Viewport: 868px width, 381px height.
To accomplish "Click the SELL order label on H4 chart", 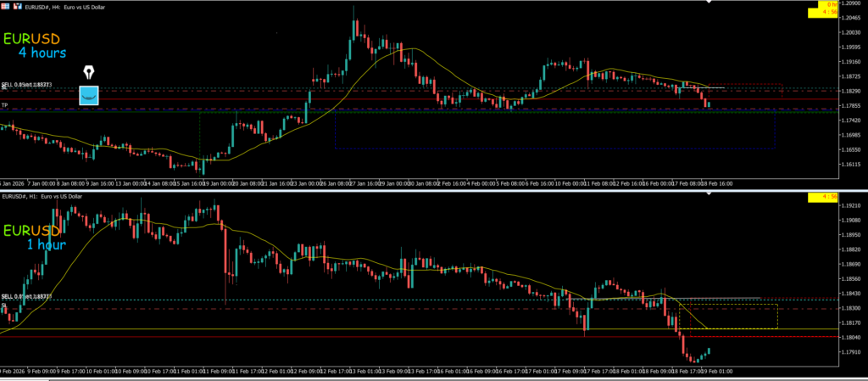I will coord(26,85).
